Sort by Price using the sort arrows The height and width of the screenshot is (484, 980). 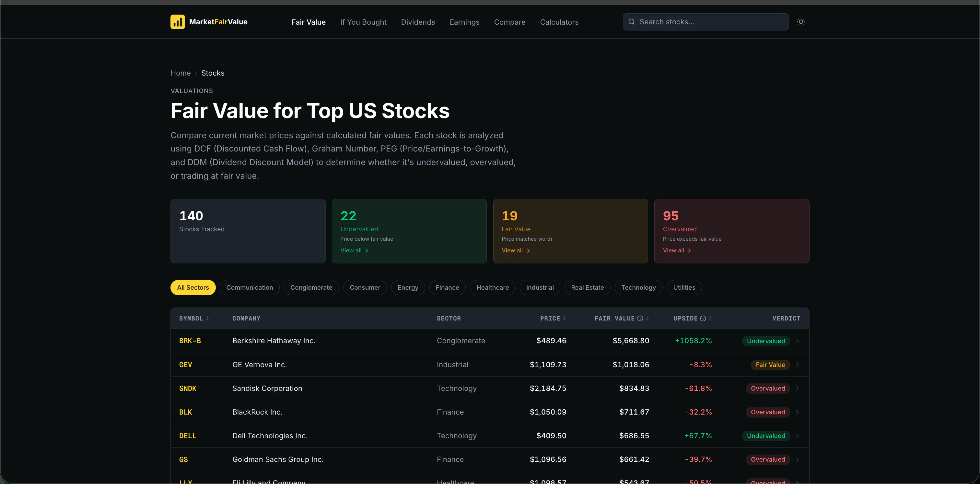point(564,318)
